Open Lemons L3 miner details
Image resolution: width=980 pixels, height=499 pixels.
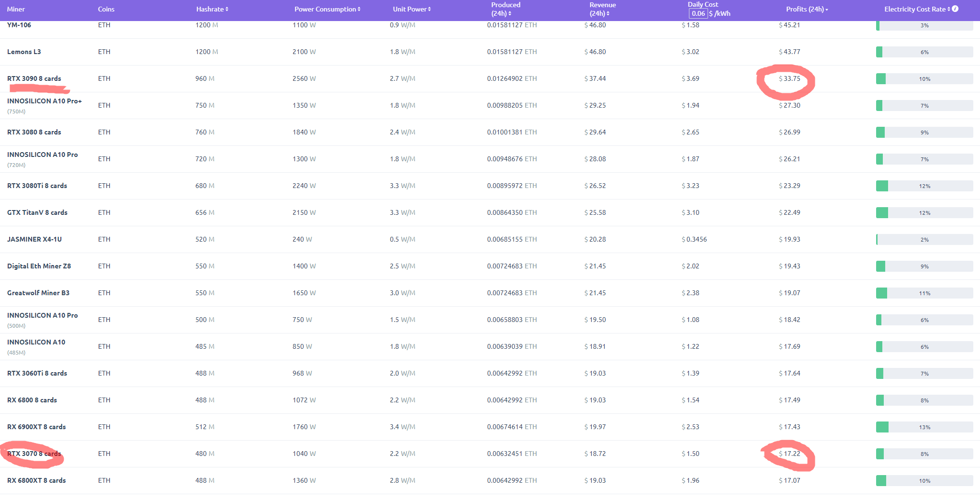[x=24, y=52]
